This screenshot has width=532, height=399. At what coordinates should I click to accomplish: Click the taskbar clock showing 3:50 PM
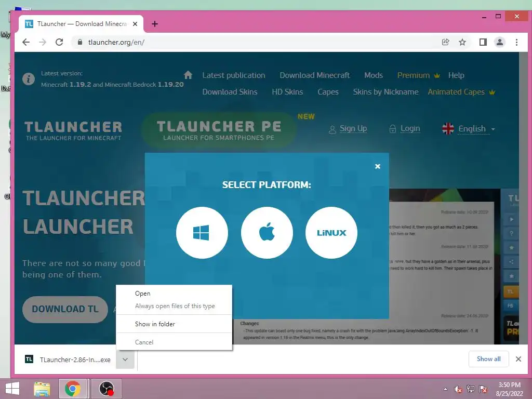pyautogui.click(x=509, y=389)
